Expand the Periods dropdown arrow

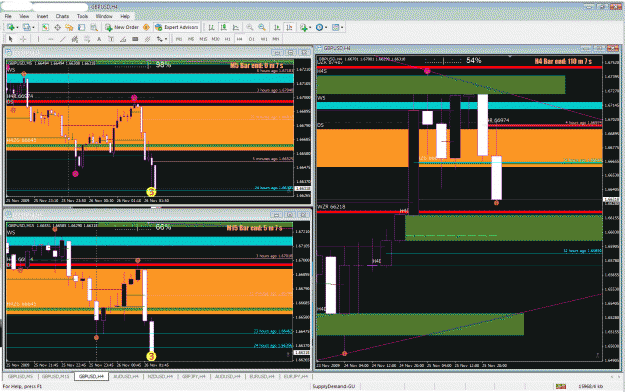(326, 27)
